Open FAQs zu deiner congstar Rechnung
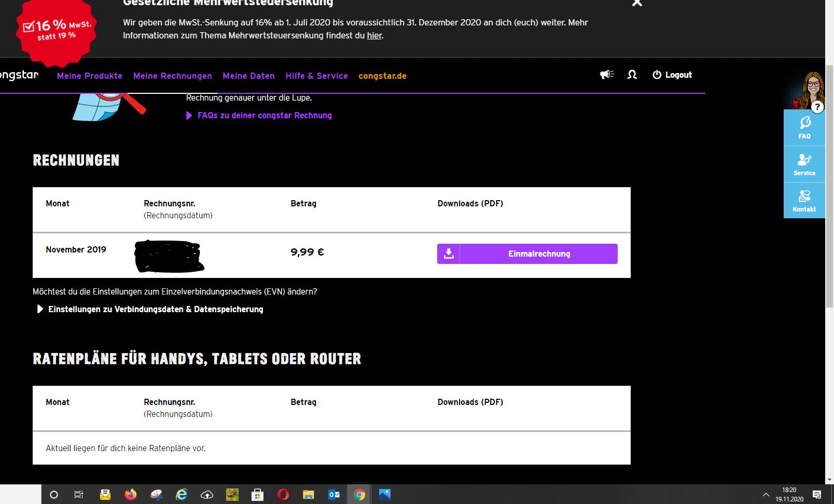Screen dimensions: 834x504 click(x=264, y=116)
